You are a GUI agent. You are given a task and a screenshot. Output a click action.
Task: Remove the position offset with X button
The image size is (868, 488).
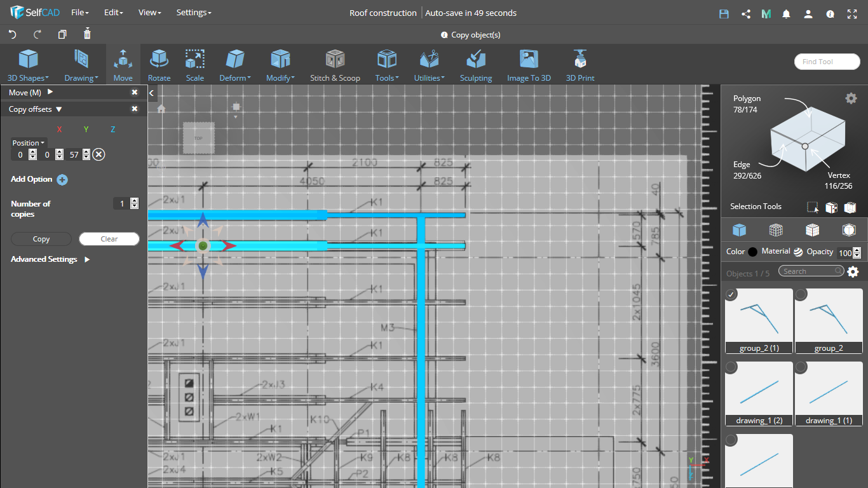98,154
